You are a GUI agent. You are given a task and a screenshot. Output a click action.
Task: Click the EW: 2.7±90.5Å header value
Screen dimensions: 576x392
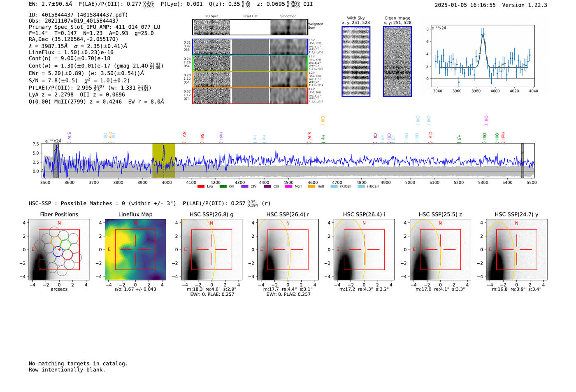click(50, 4)
